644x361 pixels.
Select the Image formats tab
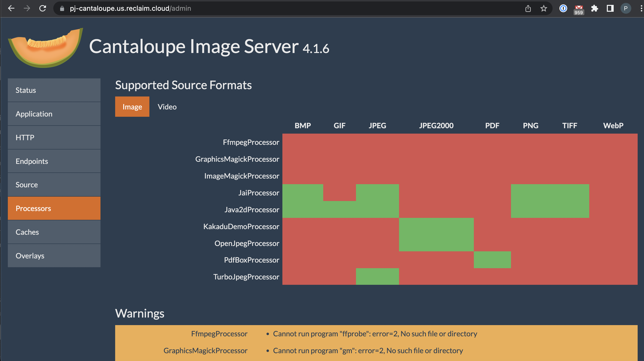132,107
